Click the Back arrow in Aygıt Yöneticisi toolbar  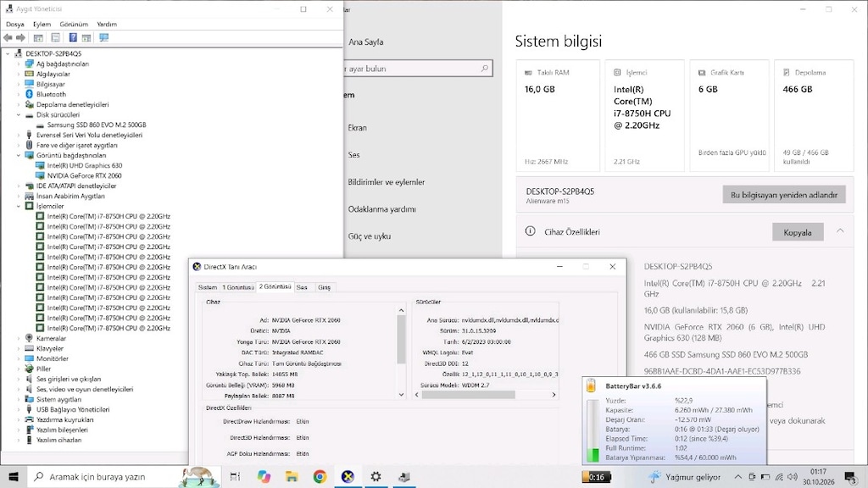(x=8, y=37)
